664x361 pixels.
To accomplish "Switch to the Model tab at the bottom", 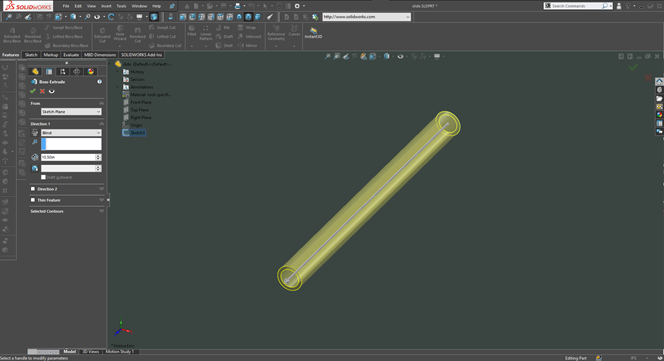I will point(69,351).
